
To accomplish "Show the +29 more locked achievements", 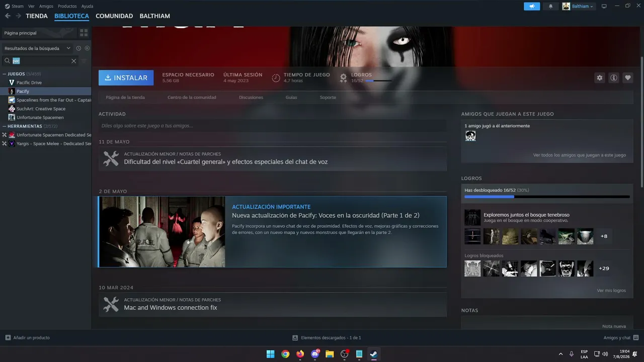I will click(604, 268).
